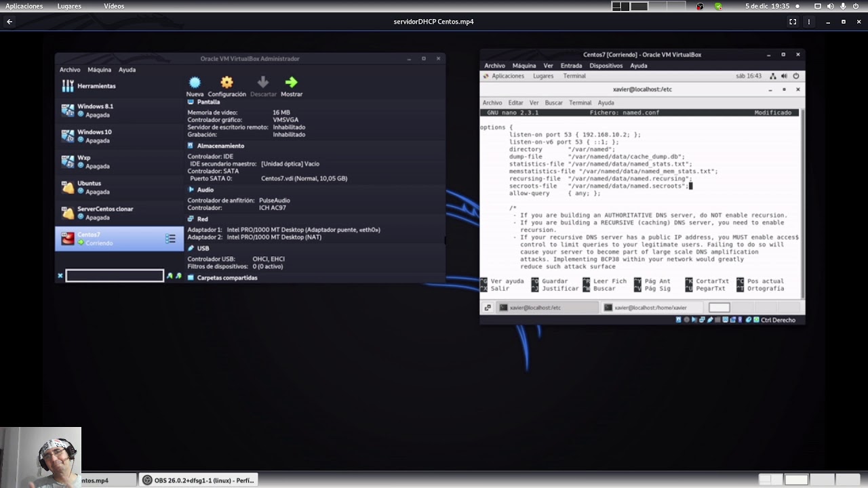Click the host clock 5 de dic 19:35
The height and width of the screenshot is (488, 868).
coord(768,6)
